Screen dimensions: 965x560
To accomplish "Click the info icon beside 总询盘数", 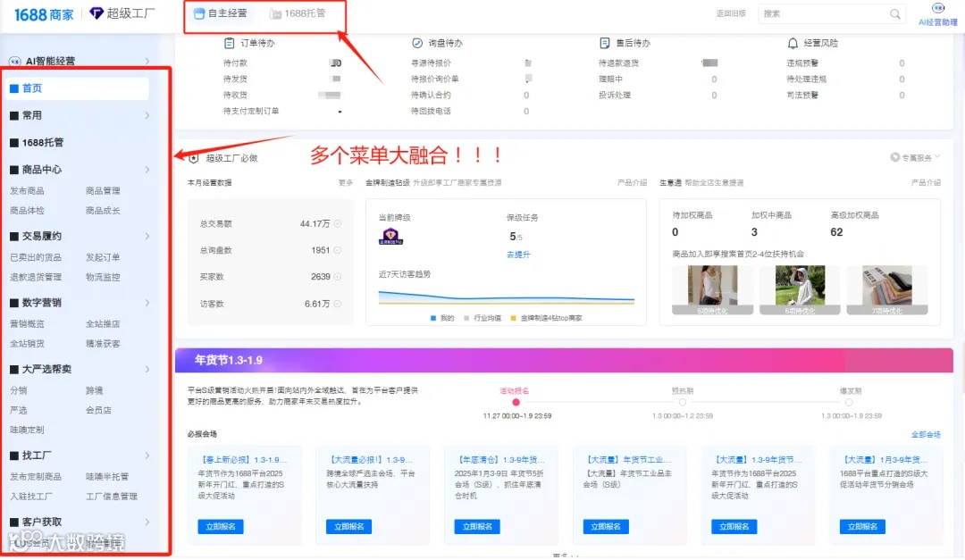I will coord(337,250).
